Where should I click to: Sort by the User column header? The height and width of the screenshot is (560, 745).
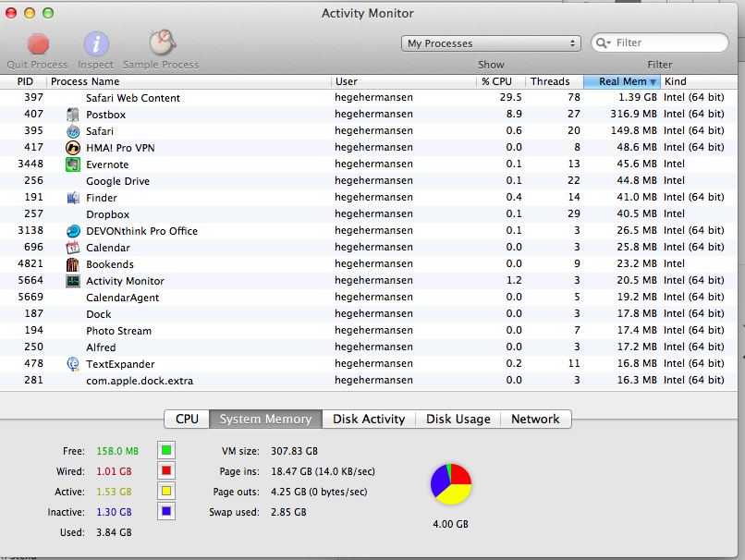[x=403, y=81]
